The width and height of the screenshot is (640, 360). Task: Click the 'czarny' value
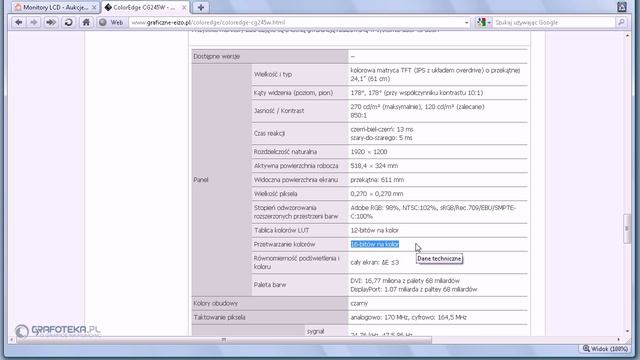[x=359, y=303]
